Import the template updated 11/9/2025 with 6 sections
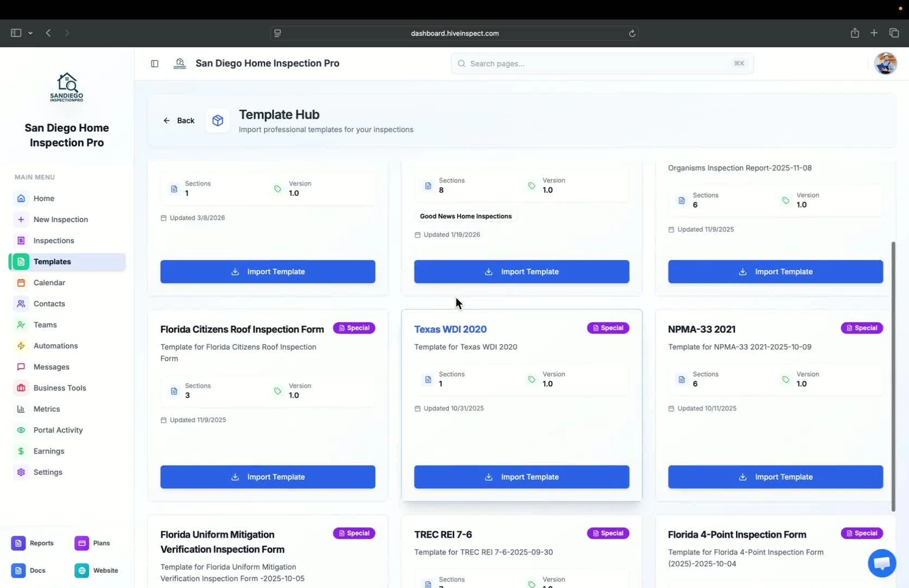This screenshot has width=909, height=588. click(776, 272)
